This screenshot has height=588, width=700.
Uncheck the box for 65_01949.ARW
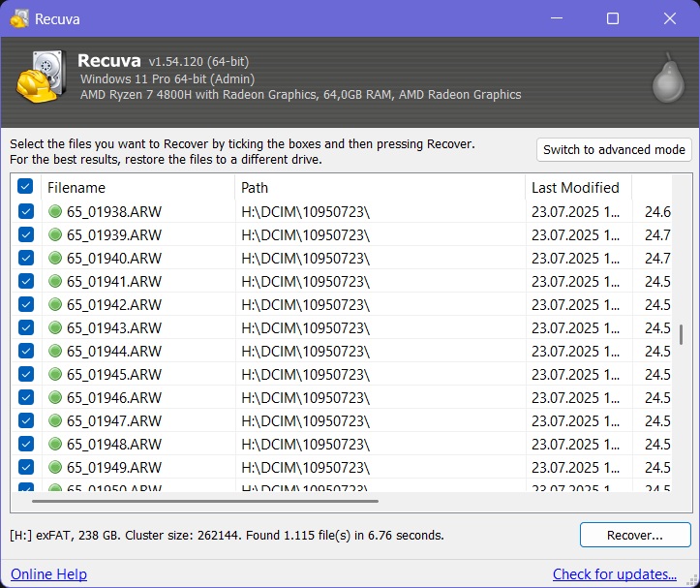pos(26,467)
